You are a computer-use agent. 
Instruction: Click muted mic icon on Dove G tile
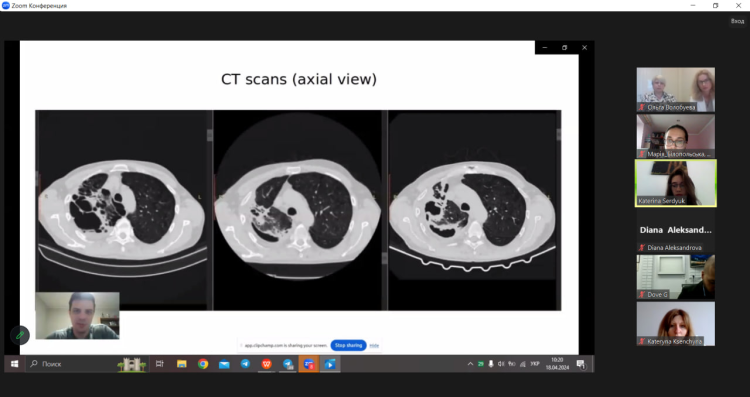pos(642,295)
